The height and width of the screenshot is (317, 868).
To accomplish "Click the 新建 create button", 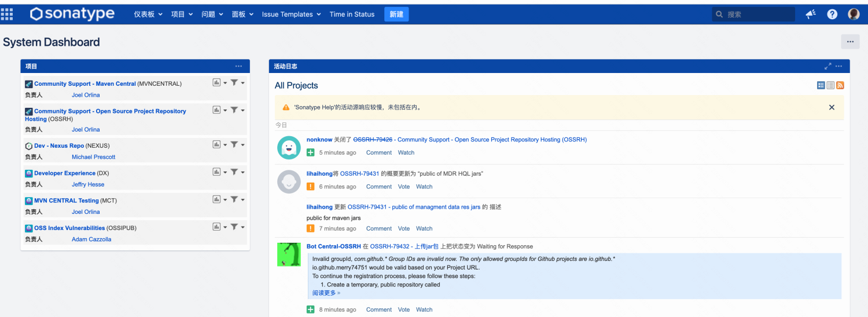I will tap(396, 14).
